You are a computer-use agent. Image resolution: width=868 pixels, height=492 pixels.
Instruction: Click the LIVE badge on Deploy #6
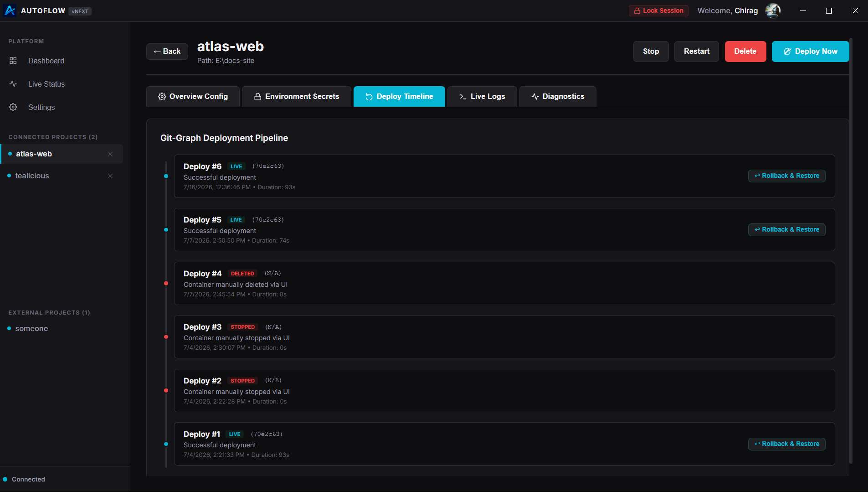click(x=236, y=166)
